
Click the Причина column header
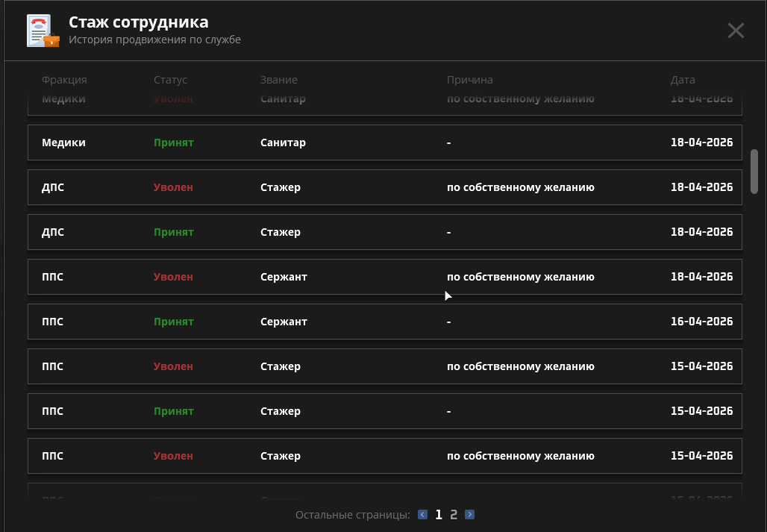click(469, 80)
